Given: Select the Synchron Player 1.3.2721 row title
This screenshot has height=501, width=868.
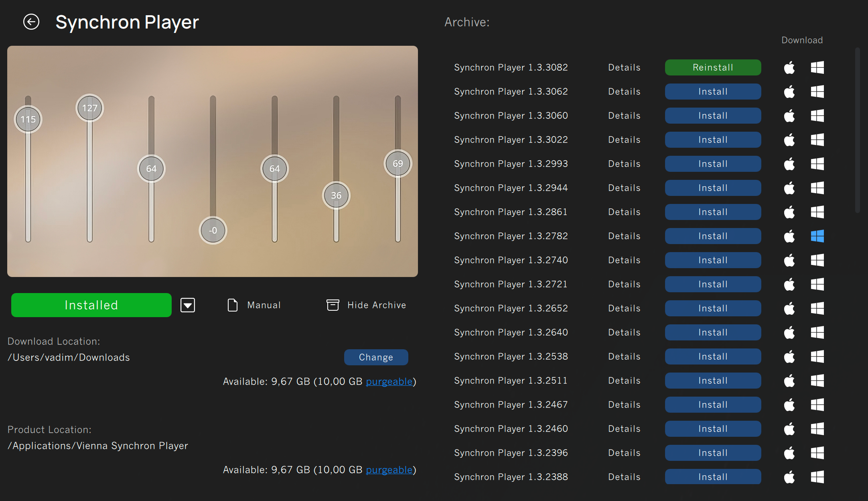Looking at the screenshot, I should [x=511, y=284].
